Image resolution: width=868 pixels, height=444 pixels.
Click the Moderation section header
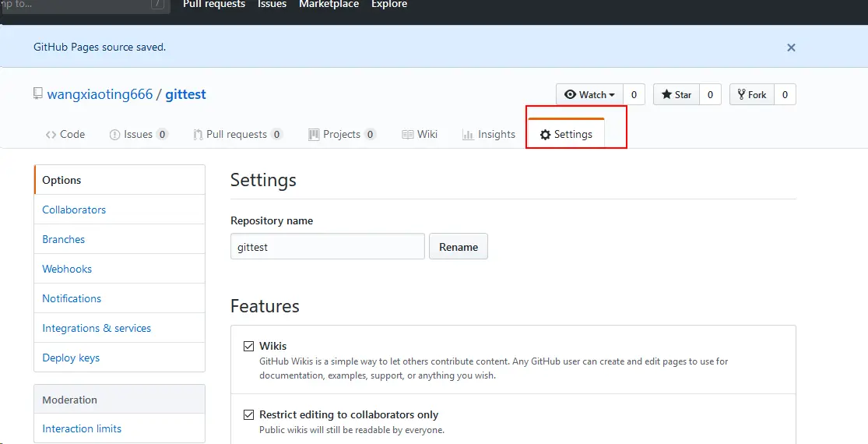point(120,399)
